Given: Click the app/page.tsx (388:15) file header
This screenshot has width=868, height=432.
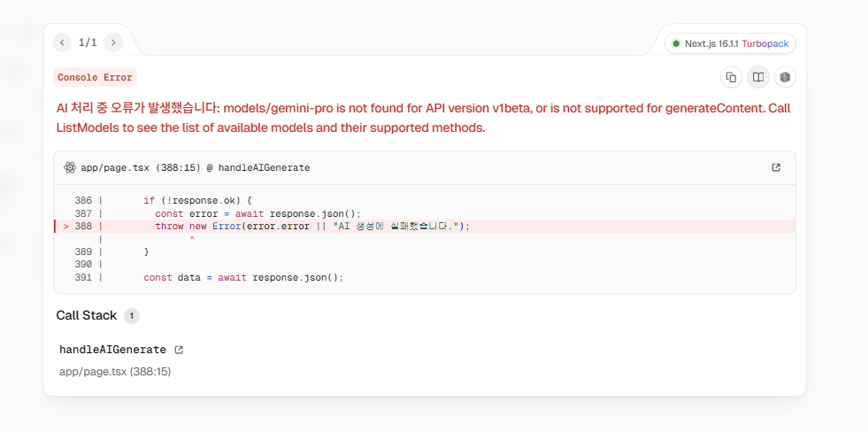Looking at the screenshot, I should (195, 167).
